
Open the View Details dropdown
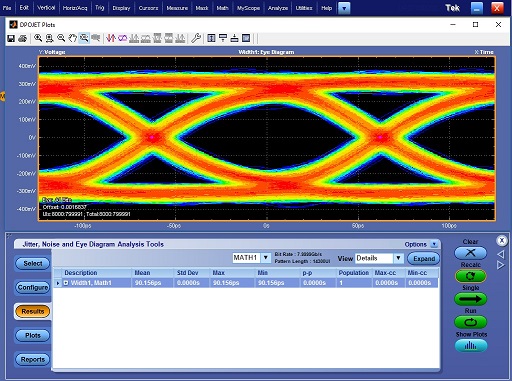pyautogui.click(x=398, y=258)
